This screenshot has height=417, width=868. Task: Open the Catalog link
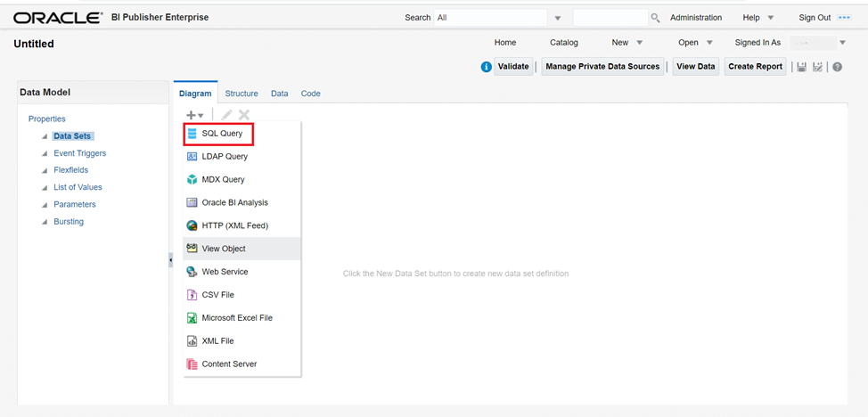(564, 43)
